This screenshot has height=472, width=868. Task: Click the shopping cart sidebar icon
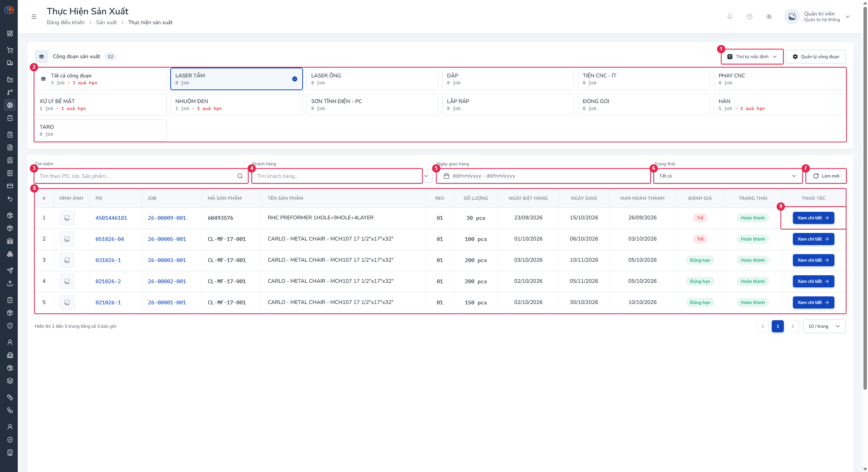[10, 50]
